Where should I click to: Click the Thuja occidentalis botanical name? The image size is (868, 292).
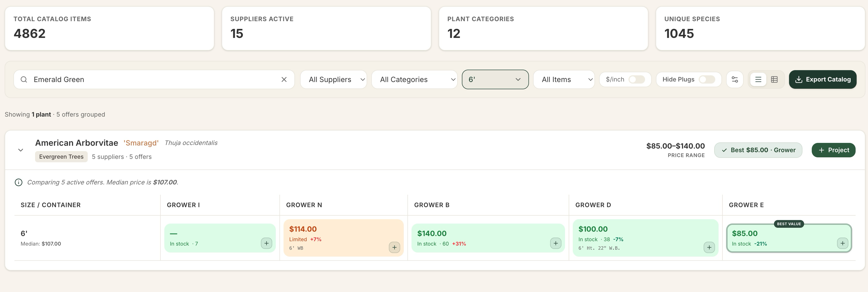click(x=191, y=143)
